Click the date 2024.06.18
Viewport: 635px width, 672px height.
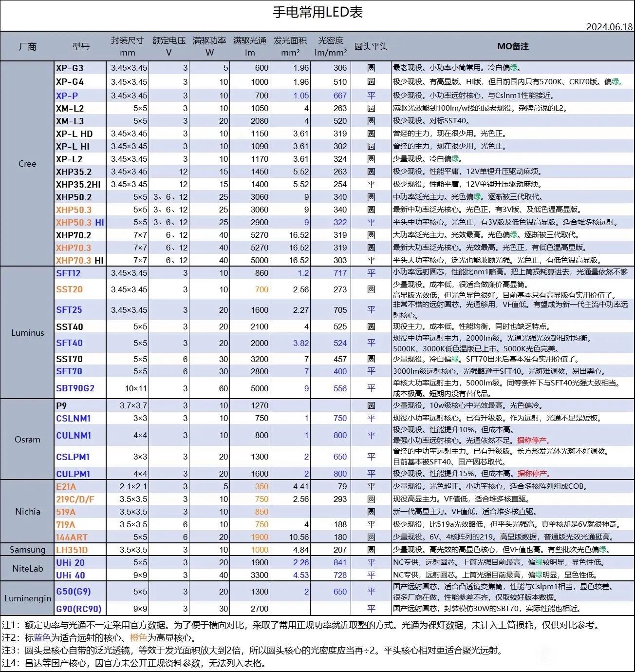(x=609, y=27)
